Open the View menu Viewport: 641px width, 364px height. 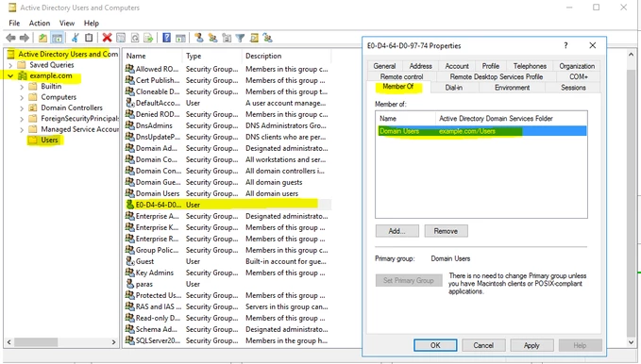tap(67, 24)
